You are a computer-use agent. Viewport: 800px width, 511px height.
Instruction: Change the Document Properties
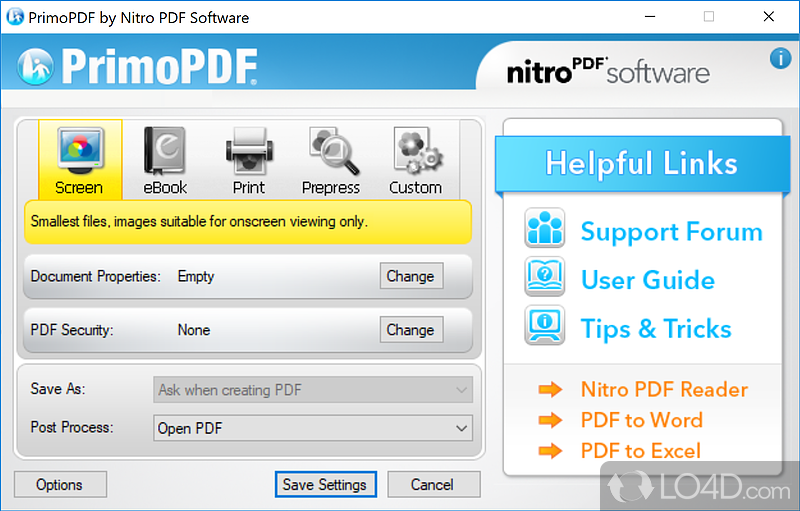411,276
